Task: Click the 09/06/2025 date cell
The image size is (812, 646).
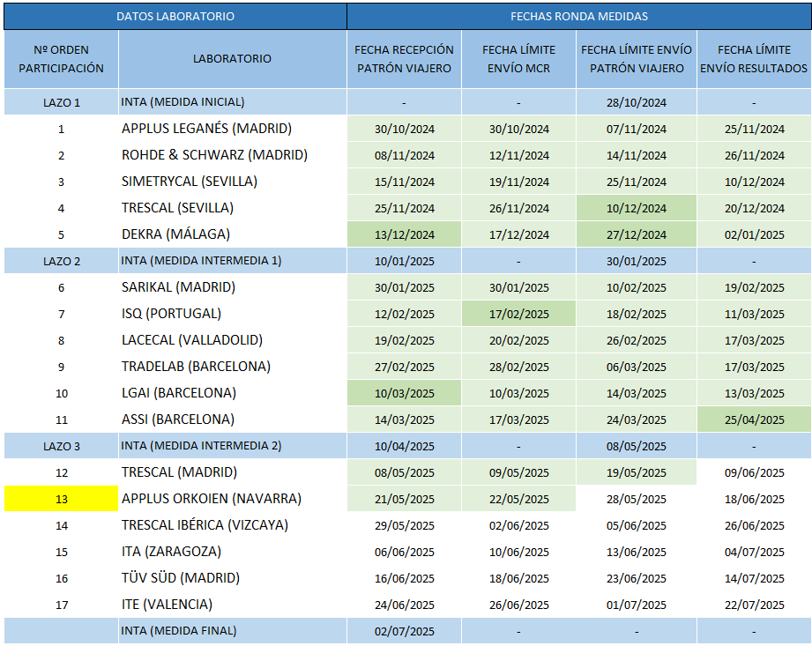Action: coord(754,472)
